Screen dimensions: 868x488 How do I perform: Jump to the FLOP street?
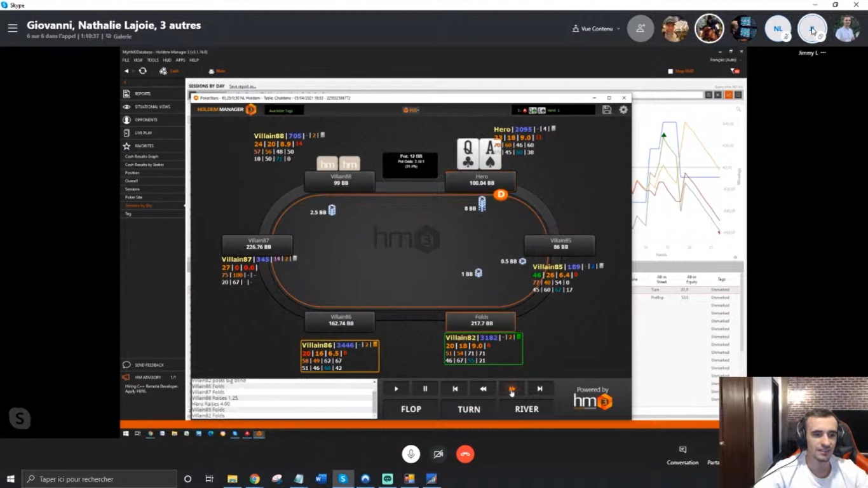tap(410, 409)
